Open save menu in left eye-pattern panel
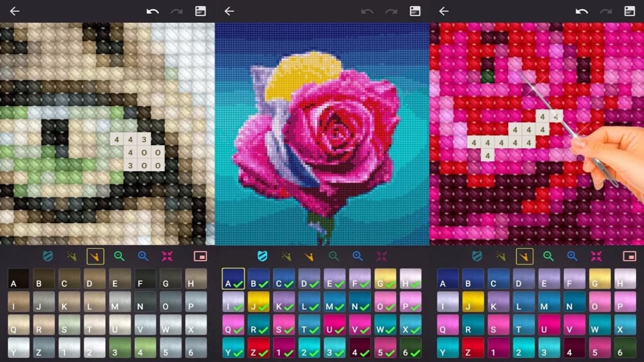Screen dimensions: 644x362 click(201, 11)
